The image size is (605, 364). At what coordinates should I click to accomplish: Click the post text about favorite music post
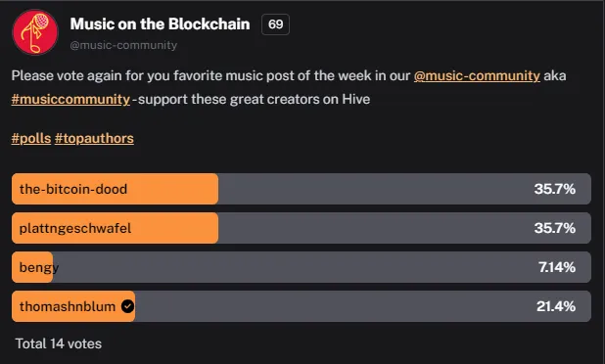click(289, 87)
